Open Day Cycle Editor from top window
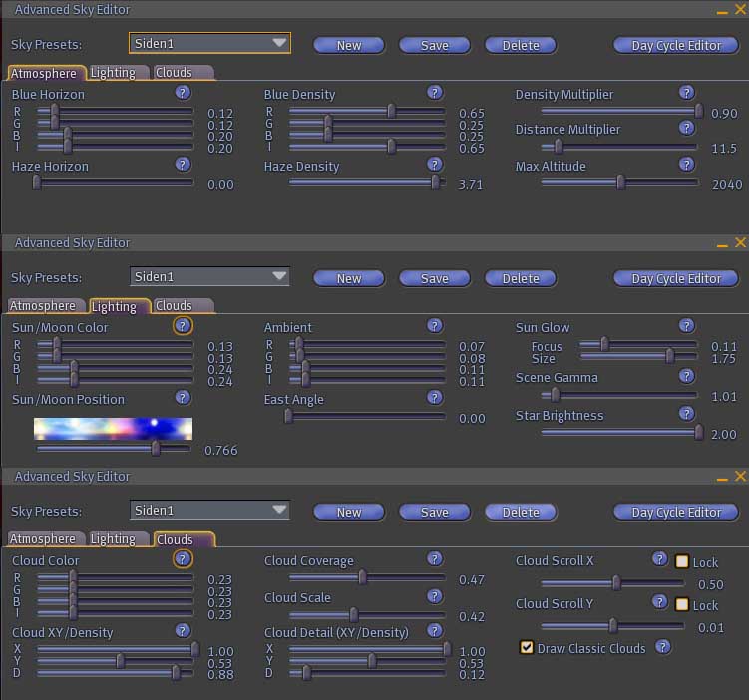The image size is (749, 700). [x=676, y=45]
